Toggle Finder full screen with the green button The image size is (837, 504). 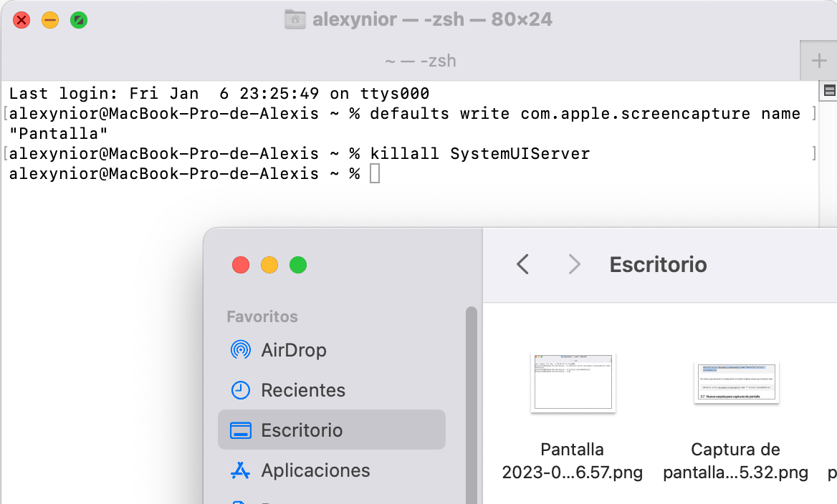pyautogui.click(x=297, y=264)
